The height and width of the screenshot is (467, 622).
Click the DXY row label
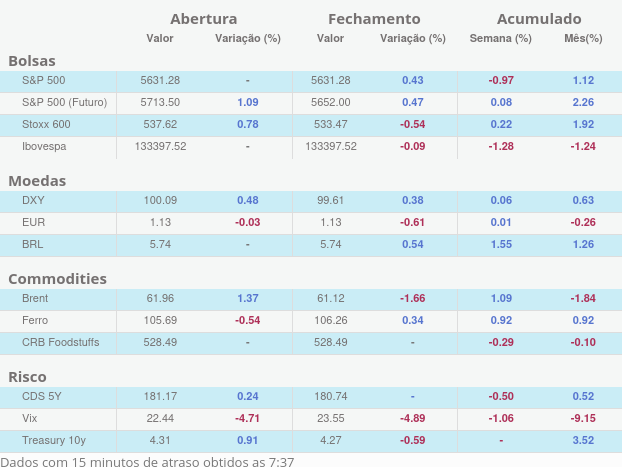click(x=33, y=200)
